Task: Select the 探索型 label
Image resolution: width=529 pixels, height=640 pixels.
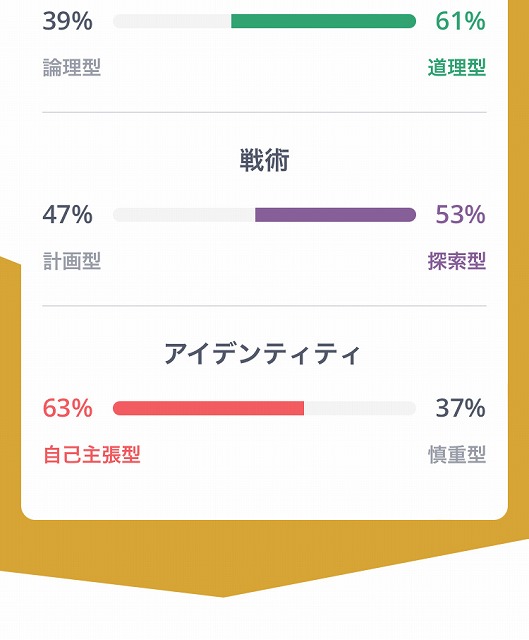Action: 457,261
